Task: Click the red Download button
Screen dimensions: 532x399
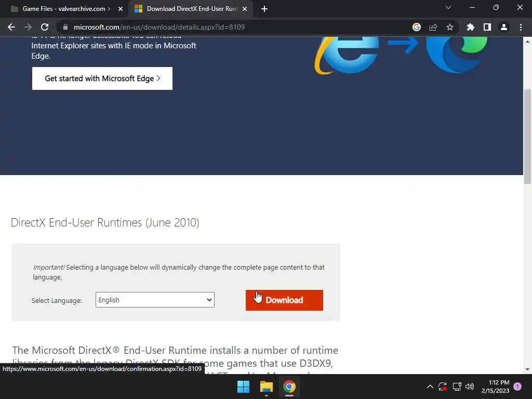Action: (284, 300)
